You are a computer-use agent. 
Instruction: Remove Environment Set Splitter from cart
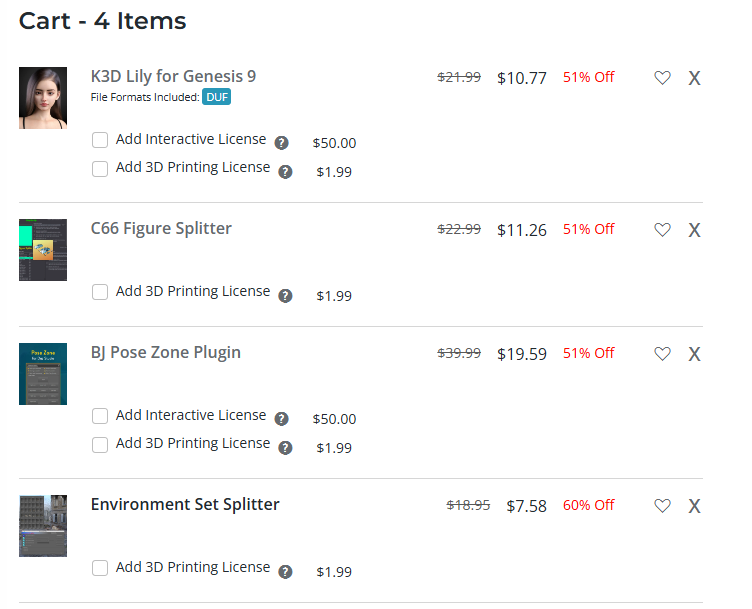point(694,505)
